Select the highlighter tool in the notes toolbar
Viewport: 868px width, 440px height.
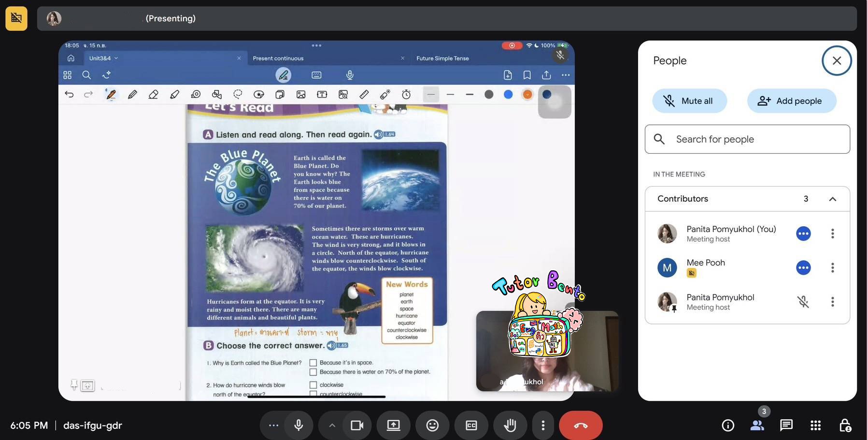(174, 94)
